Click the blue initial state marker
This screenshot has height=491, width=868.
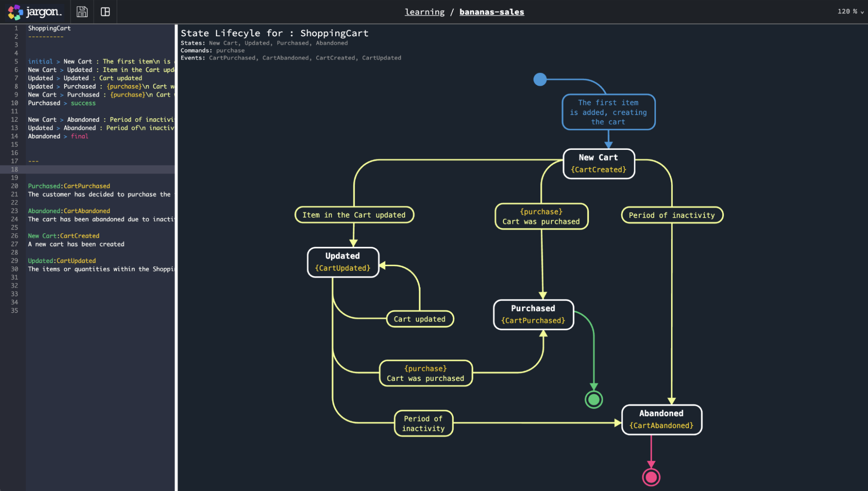540,80
